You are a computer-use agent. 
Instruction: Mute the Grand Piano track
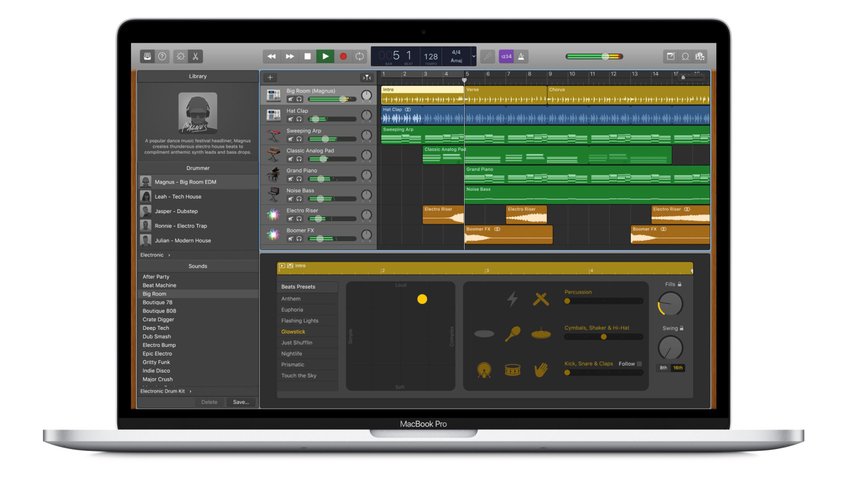pos(291,179)
